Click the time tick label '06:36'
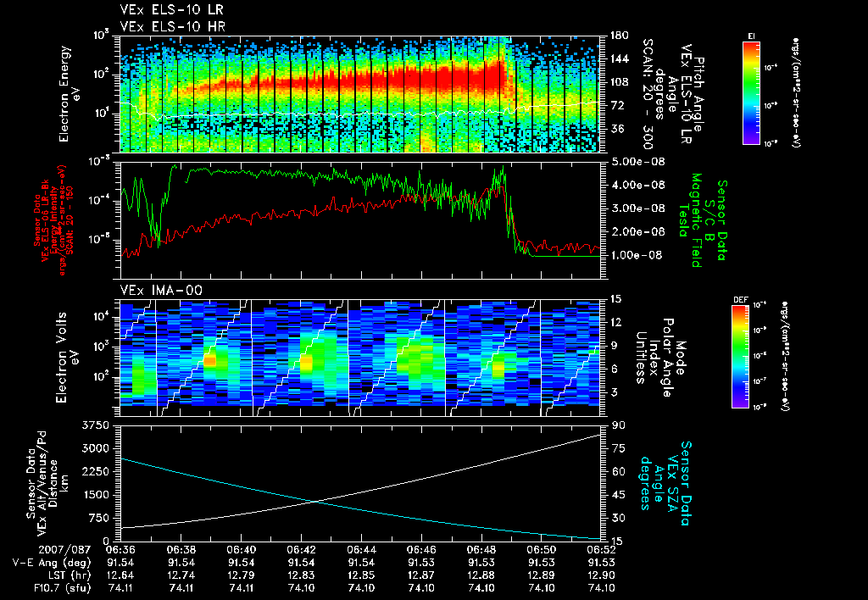The height and width of the screenshot is (600, 868). (120, 550)
